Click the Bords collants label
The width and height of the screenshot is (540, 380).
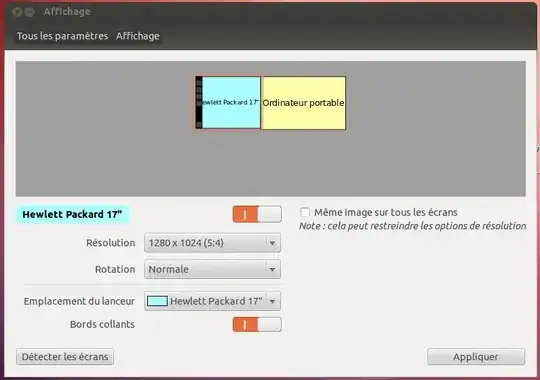(x=102, y=325)
